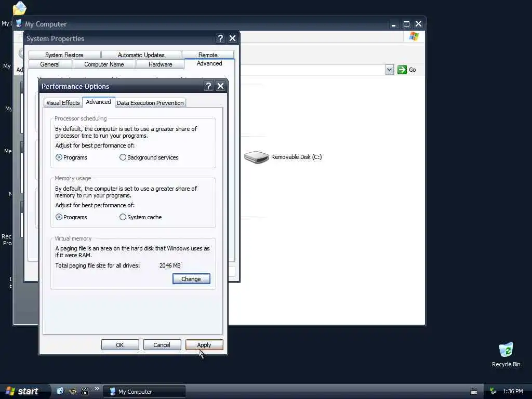Select Removable Disk (C:) drive icon

[x=257, y=157]
